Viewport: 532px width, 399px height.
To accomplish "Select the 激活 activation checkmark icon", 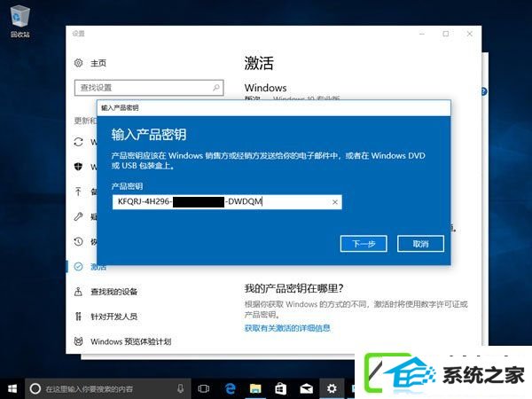I will pyautogui.click(x=78, y=267).
